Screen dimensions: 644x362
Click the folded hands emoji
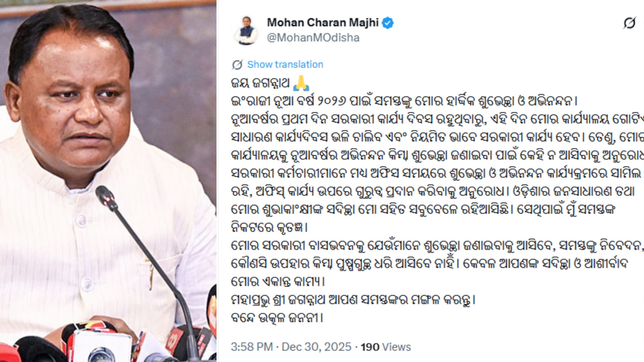coord(301,83)
